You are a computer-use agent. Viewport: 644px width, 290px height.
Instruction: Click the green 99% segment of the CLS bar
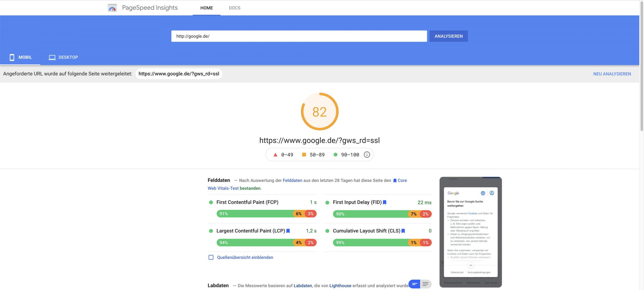click(370, 243)
